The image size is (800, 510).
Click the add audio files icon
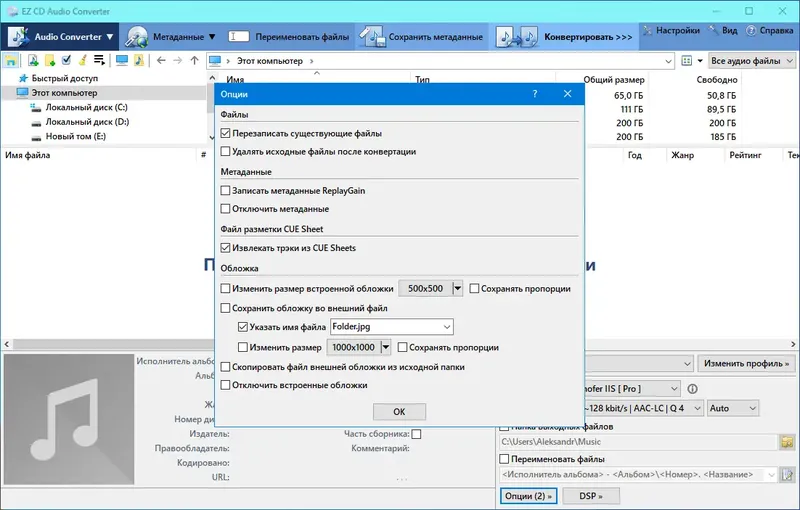(x=33, y=61)
